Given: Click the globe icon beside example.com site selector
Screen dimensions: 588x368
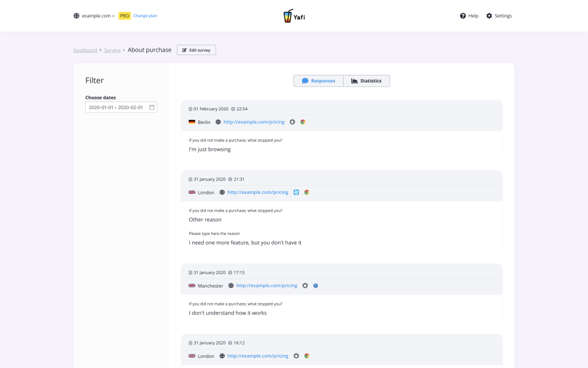Looking at the screenshot, I should (77, 16).
